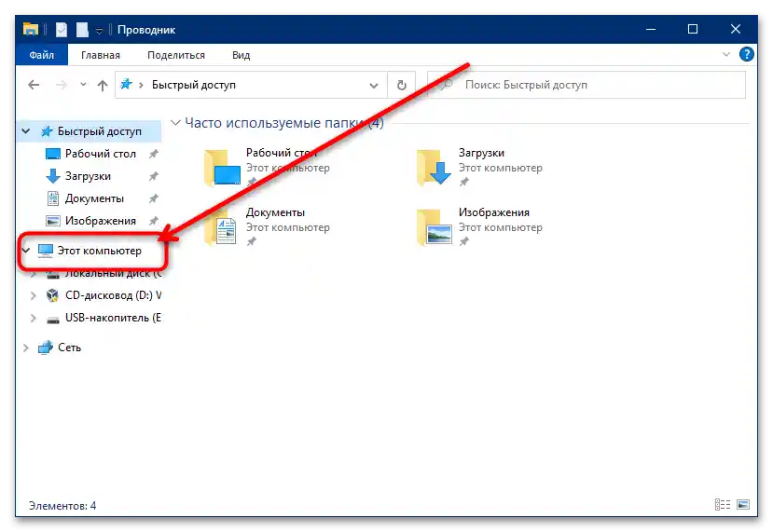Click Быстрый доступ in the address bar

(194, 85)
